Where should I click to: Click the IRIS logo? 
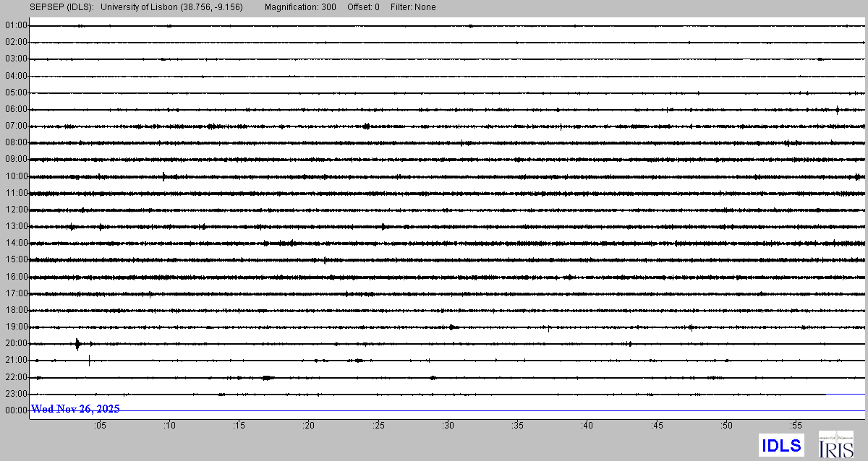[835, 444]
